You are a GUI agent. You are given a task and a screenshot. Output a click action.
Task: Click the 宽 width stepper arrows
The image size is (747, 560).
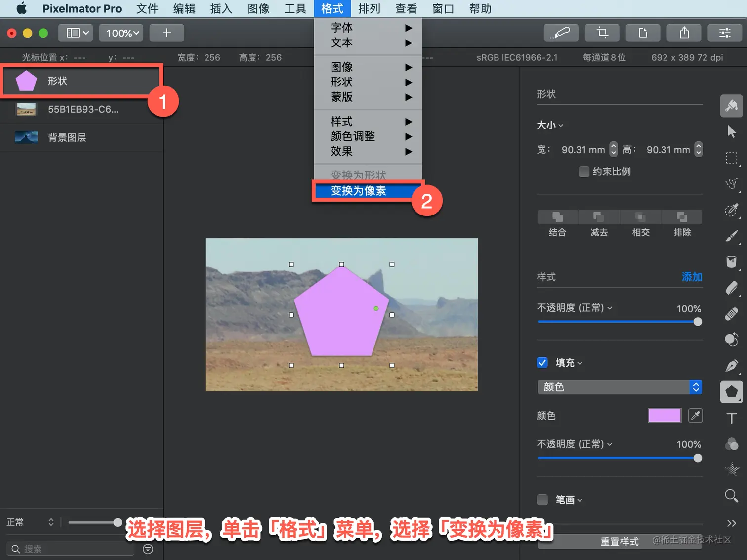click(x=613, y=149)
